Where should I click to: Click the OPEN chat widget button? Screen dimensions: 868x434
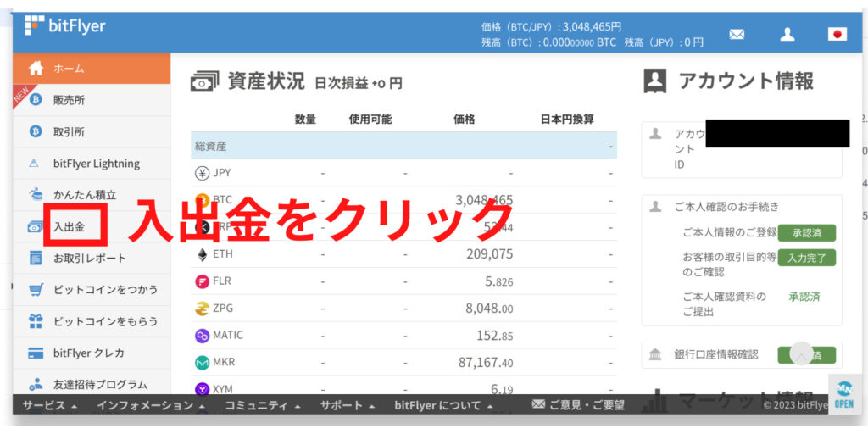[x=843, y=393]
